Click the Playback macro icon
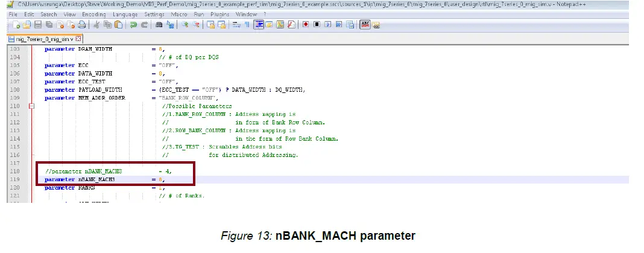The width and height of the screenshot is (644, 253). [328, 25]
